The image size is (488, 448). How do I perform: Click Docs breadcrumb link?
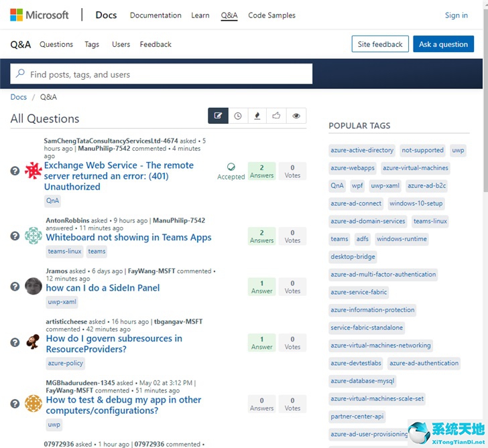tap(19, 97)
